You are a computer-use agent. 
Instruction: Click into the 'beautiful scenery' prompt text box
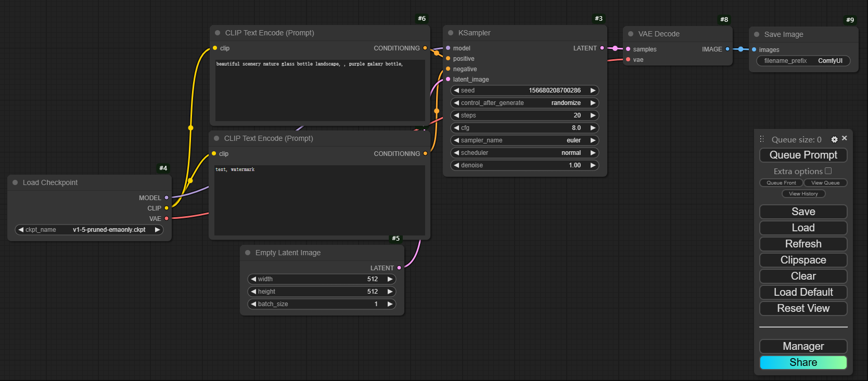click(x=320, y=90)
